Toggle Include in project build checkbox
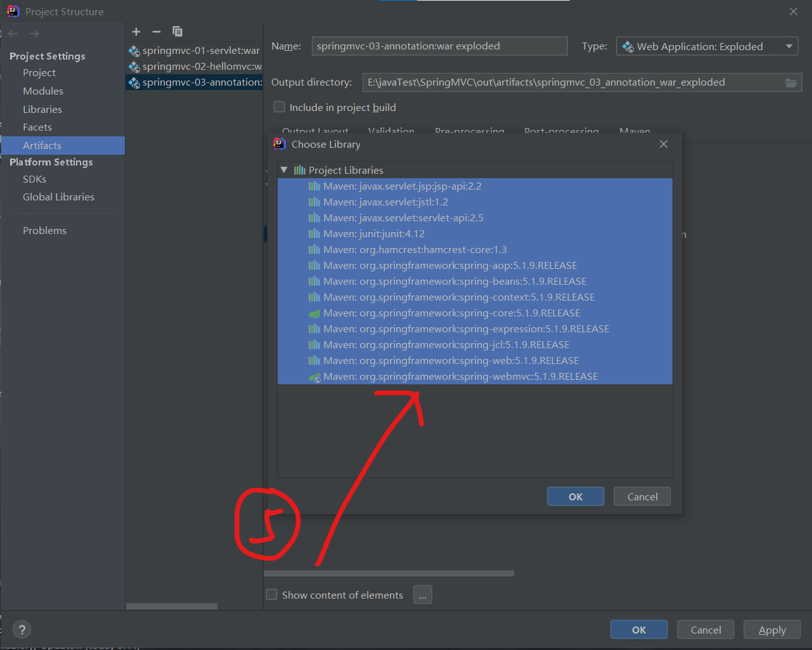Viewport: 812px width, 650px height. pos(279,107)
